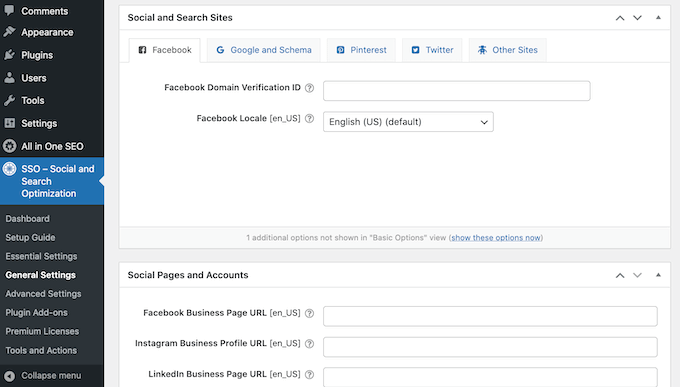Viewport: 680px width, 387px height.
Task: Open the Comments menu icon
Action: click(9, 10)
